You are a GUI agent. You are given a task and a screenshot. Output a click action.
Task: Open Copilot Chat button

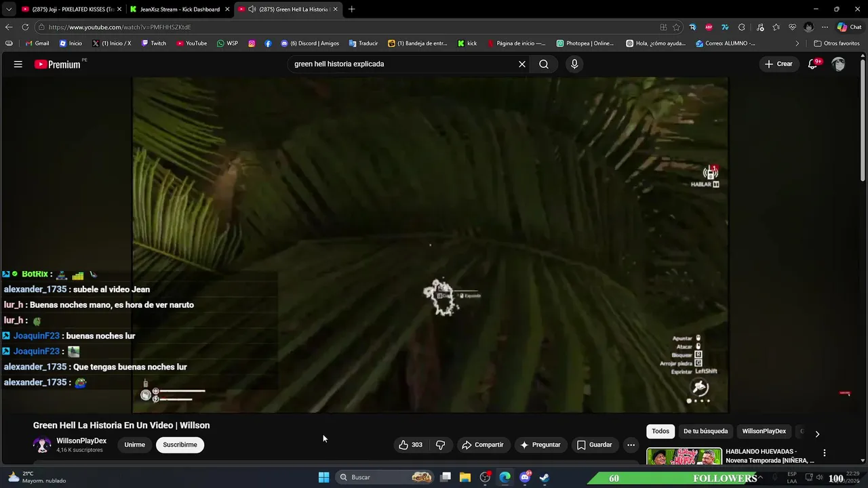point(850,27)
